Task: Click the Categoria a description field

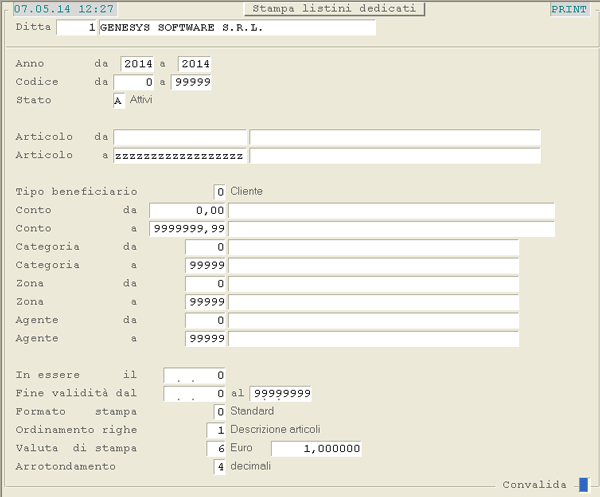Action: [x=373, y=265]
